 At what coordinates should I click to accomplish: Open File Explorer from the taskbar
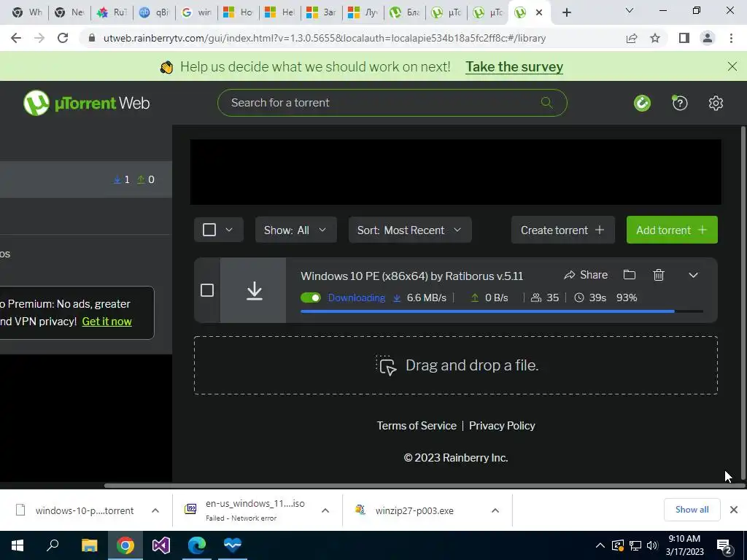pyautogui.click(x=89, y=545)
